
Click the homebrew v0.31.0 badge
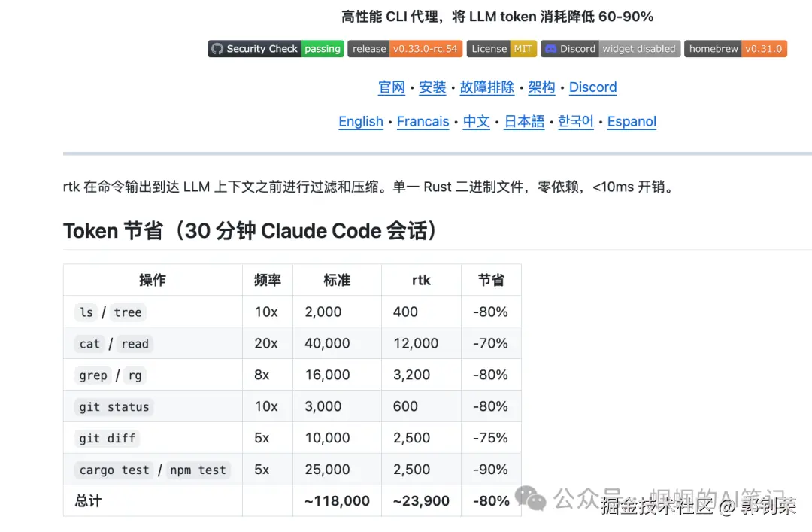tap(735, 49)
